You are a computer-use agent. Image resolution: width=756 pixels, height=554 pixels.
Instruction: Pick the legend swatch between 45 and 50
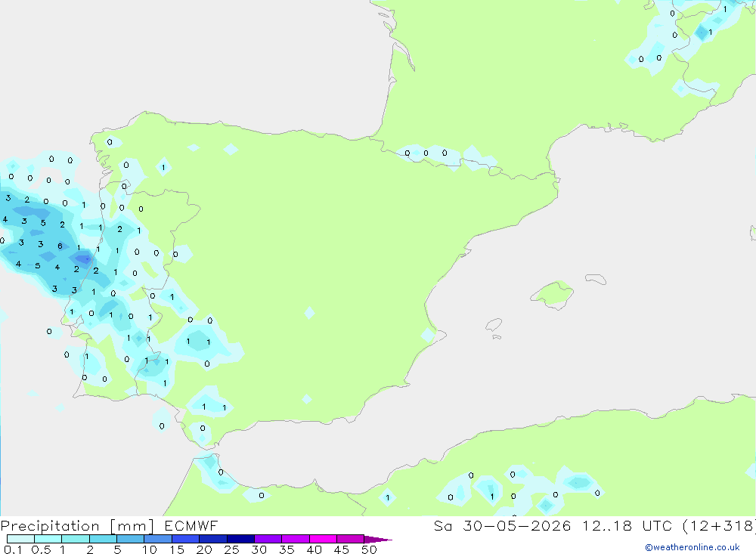coord(351,539)
